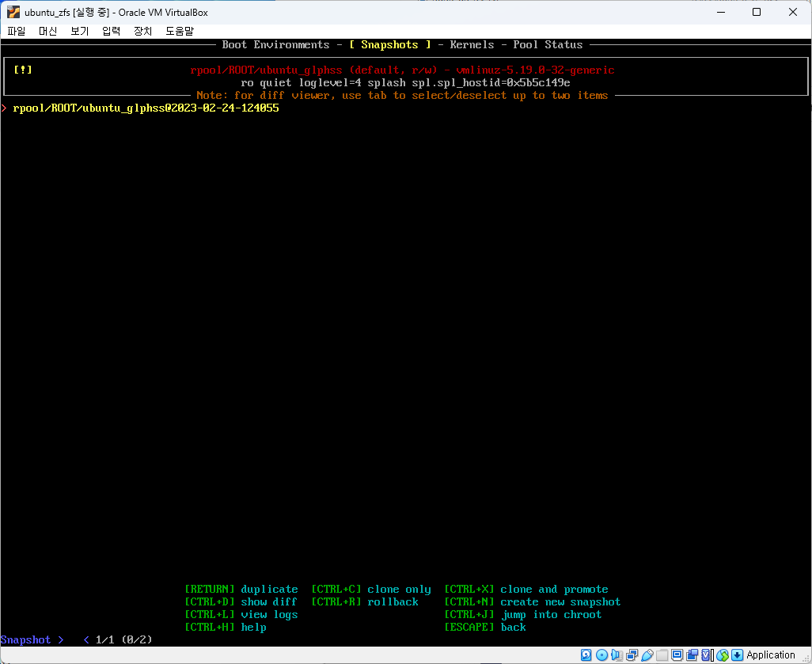Open the network adapters status icon
812x664 pixels.
click(x=632, y=655)
